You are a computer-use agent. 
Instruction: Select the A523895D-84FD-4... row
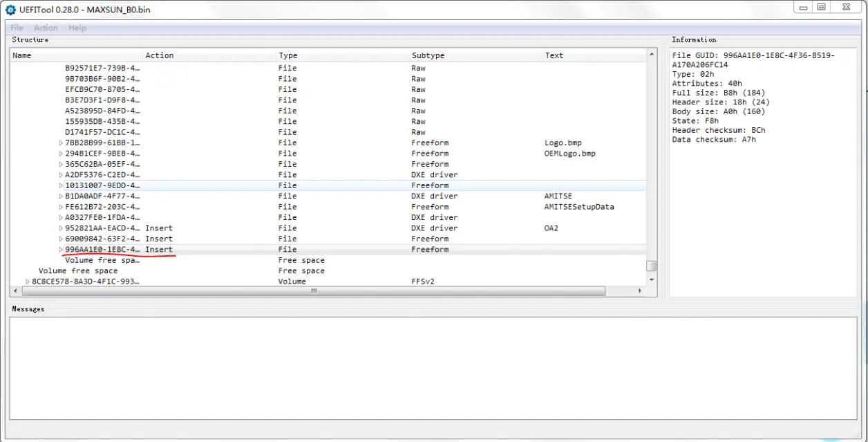click(x=328, y=111)
